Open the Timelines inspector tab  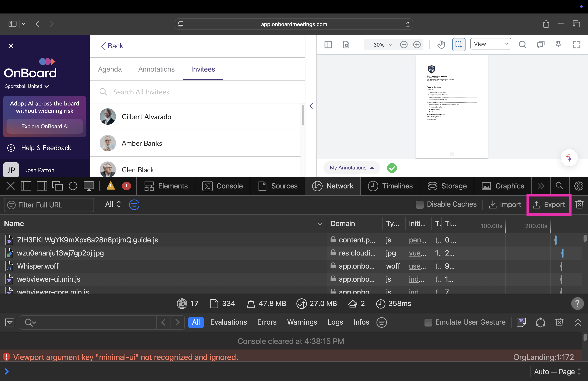[390, 186]
